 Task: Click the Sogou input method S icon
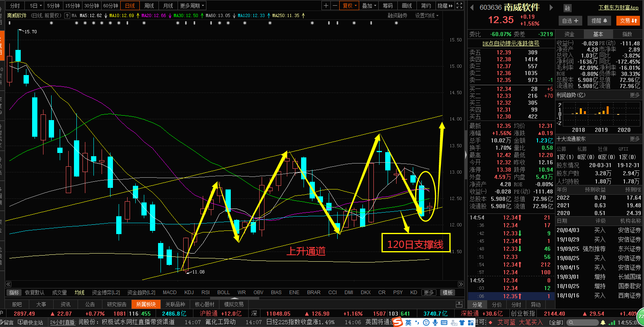click(x=397, y=322)
